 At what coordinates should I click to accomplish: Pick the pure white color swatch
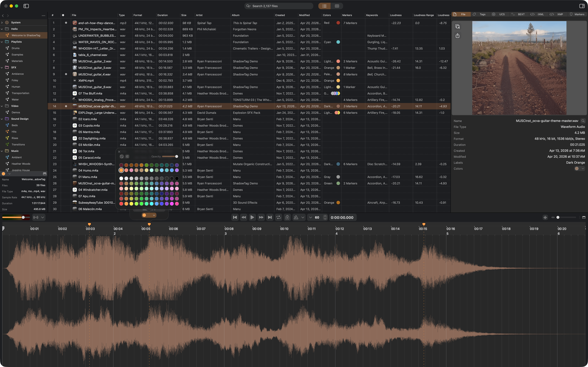(x=121, y=178)
